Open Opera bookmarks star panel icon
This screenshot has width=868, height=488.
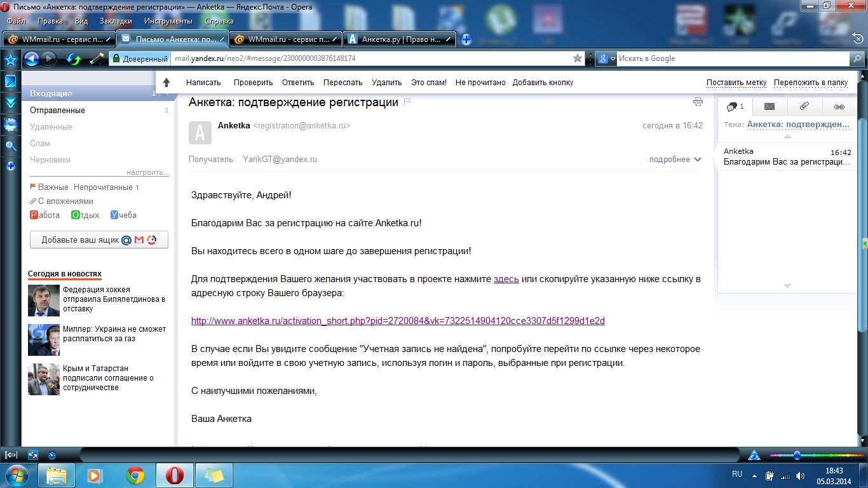point(10,60)
